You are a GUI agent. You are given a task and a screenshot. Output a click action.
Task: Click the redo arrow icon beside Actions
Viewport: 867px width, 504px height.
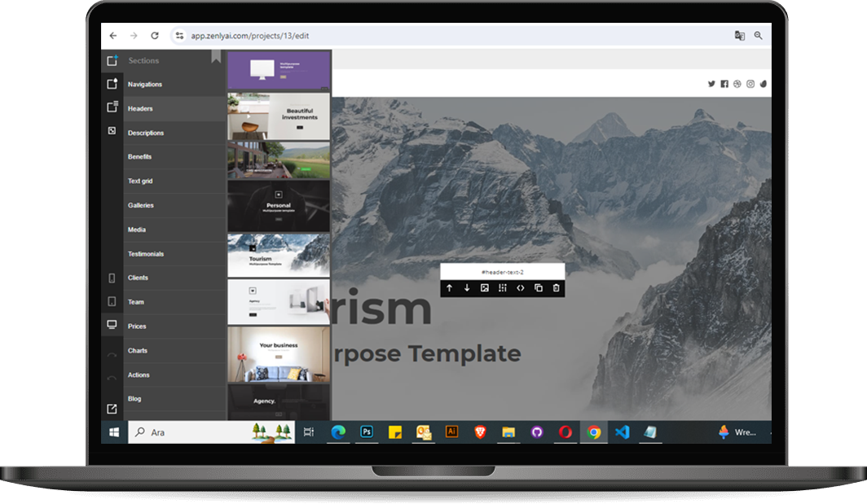pos(112,379)
